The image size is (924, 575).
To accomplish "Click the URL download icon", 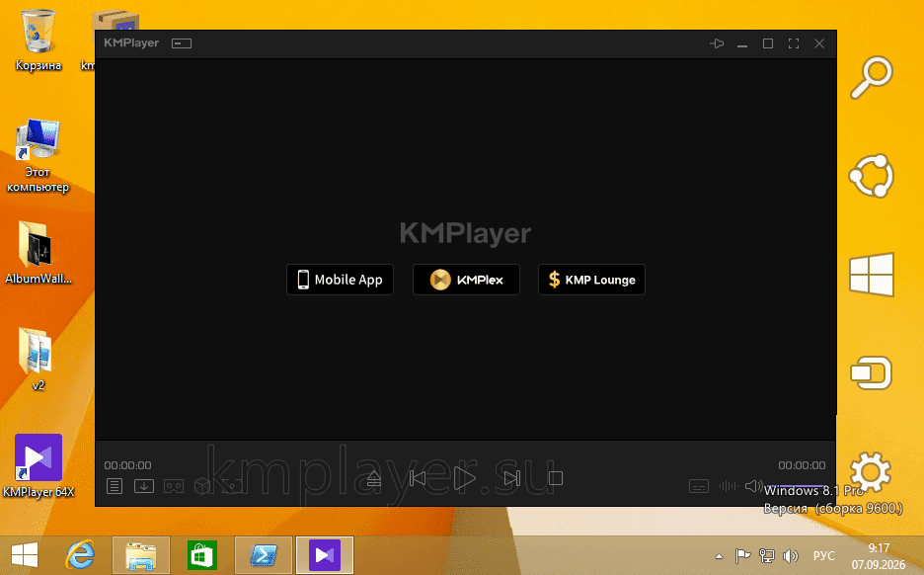I will pyautogui.click(x=144, y=486).
